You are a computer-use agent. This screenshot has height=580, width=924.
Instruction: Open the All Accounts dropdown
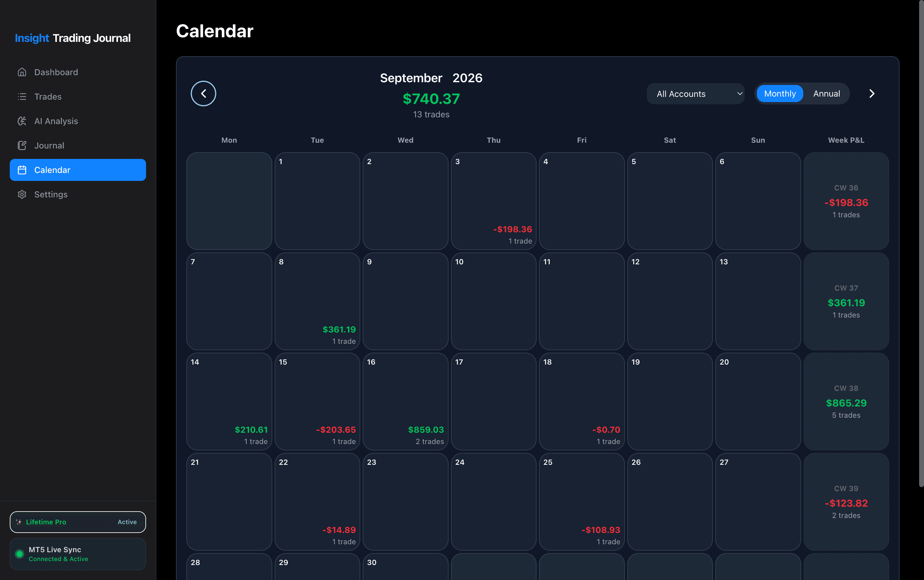click(695, 94)
